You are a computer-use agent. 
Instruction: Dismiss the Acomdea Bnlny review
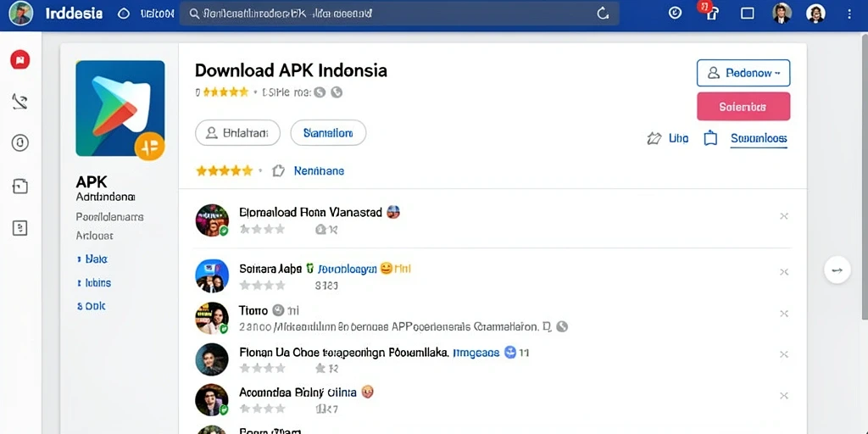pos(784,396)
